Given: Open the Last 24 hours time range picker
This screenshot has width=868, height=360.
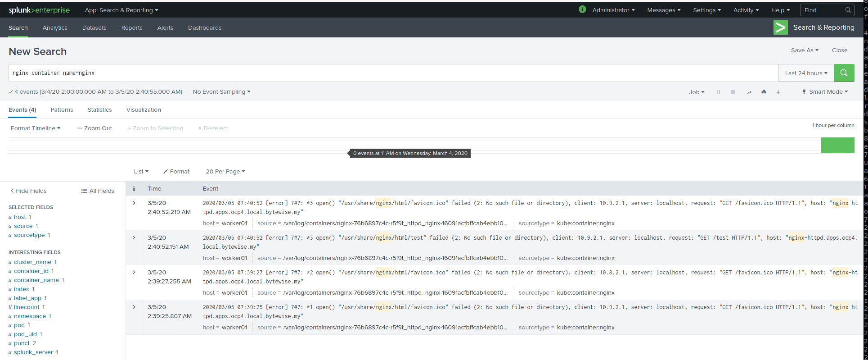Looking at the screenshot, I should point(805,73).
